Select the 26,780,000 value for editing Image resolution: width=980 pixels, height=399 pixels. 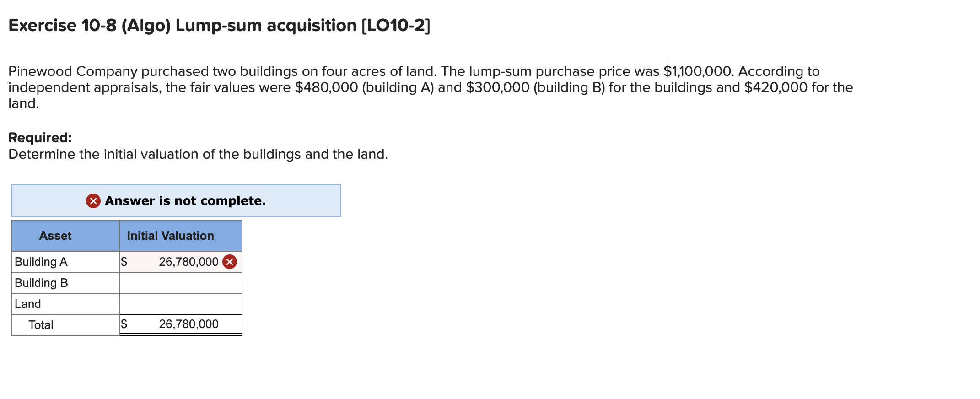coord(188,262)
